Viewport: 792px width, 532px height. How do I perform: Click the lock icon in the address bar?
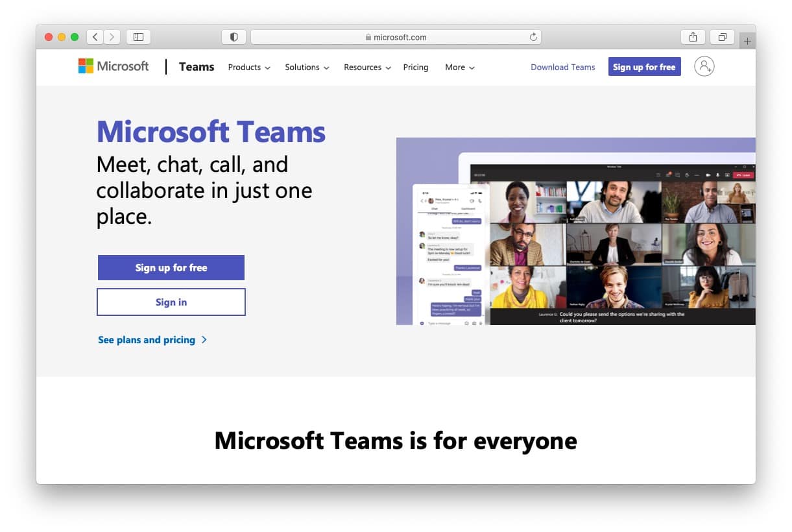pos(367,37)
